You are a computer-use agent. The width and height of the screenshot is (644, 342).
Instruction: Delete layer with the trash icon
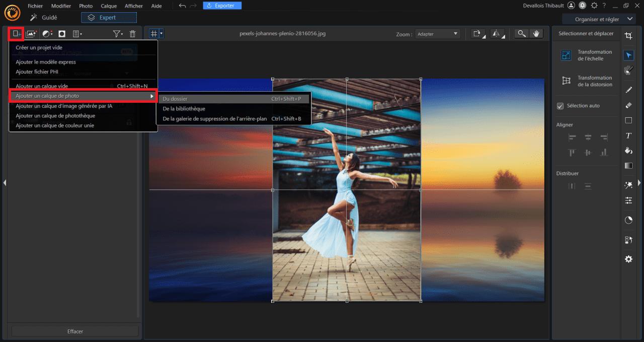[132, 34]
